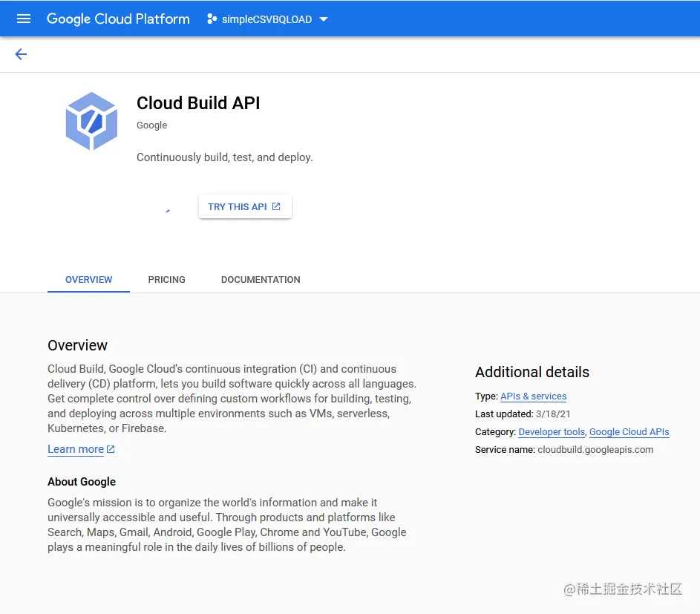The width and height of the screenshot is (700, 614).
Task: Click the Cloud Build hexagon logo
Action: pos(91,121)
